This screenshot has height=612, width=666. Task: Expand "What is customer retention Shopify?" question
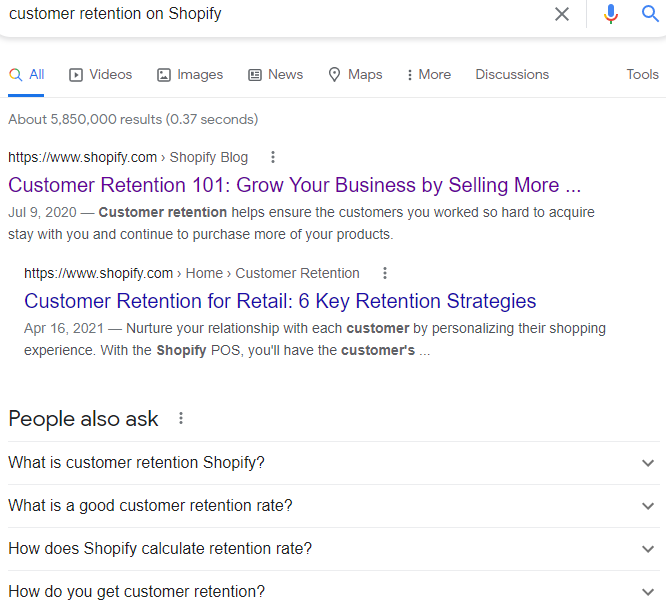point(334,463)
